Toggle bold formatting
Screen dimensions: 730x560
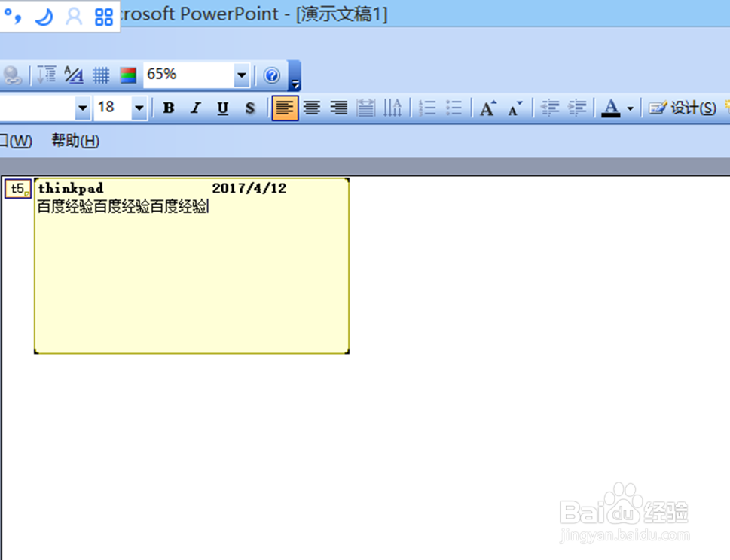point(168,108)
